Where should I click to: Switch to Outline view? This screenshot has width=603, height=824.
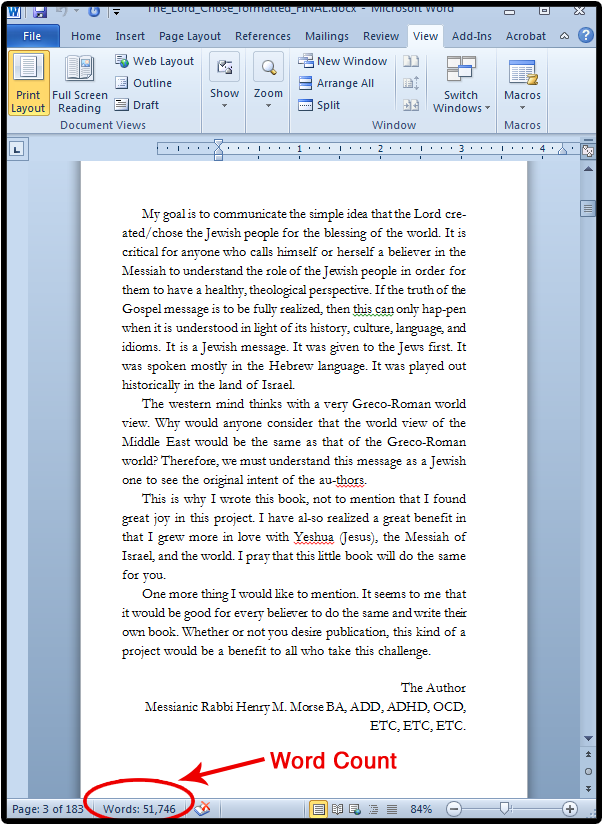tap(144, 83)
